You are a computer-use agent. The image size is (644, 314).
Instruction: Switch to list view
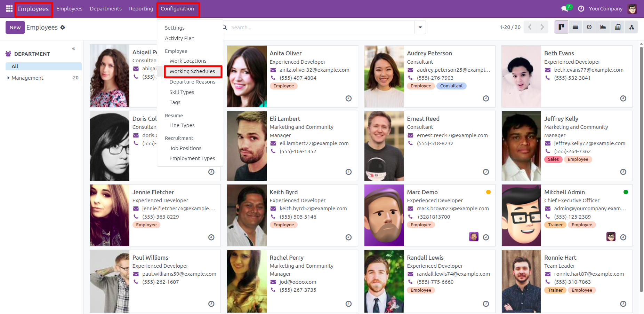575,27
